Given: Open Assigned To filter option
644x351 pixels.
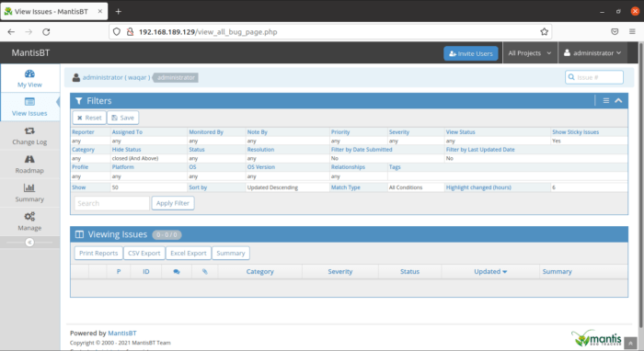Looking at the screenshot, I should (x=127, y=132).
